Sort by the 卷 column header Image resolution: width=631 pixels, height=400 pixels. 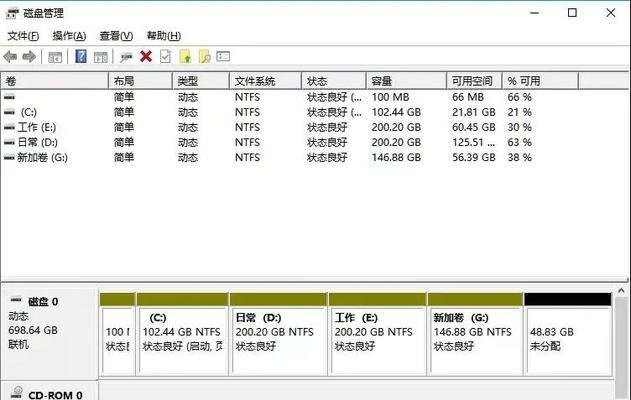tap(55, 81)
